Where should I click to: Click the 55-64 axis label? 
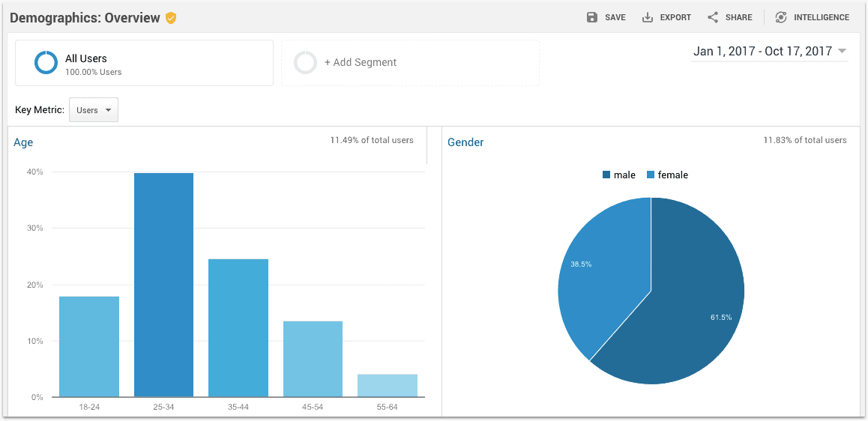[x=388, y=408]
